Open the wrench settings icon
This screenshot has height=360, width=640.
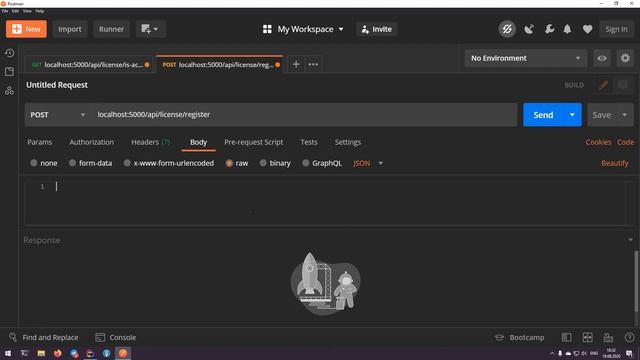pos(549,29)
